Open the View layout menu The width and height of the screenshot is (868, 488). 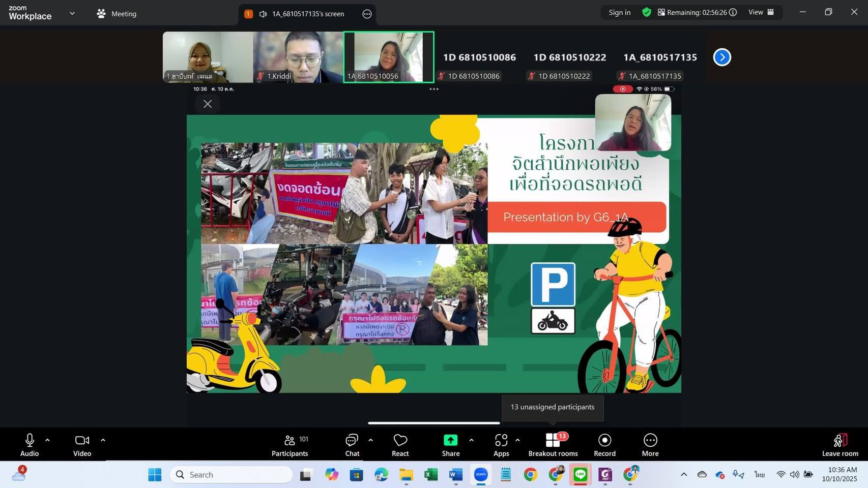pyautogui.click(x=761, y=12)
